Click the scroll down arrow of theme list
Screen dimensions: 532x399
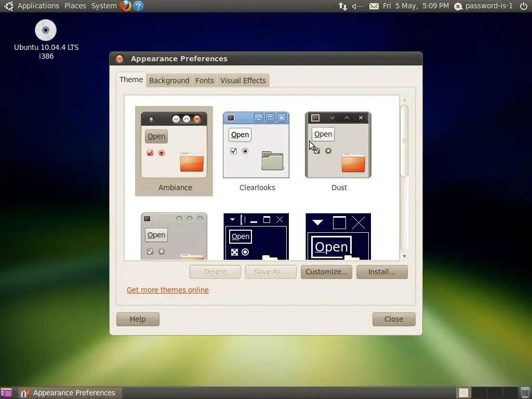(404, 257)
